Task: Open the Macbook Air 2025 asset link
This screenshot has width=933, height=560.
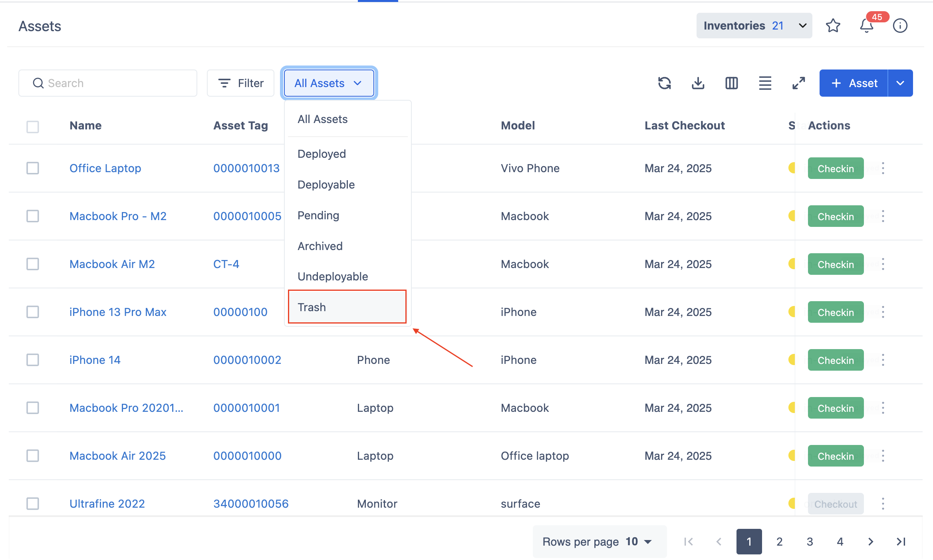Action: [x=117, y=456]
